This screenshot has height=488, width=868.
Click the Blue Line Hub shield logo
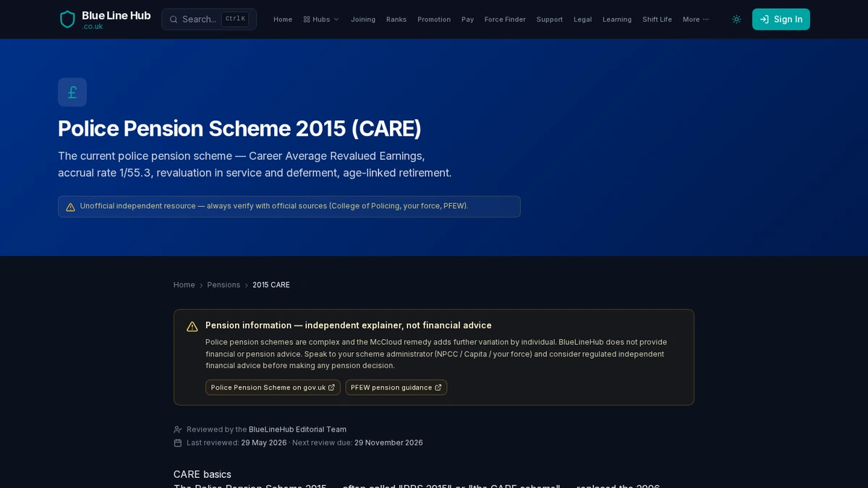[x=67, y=20]
